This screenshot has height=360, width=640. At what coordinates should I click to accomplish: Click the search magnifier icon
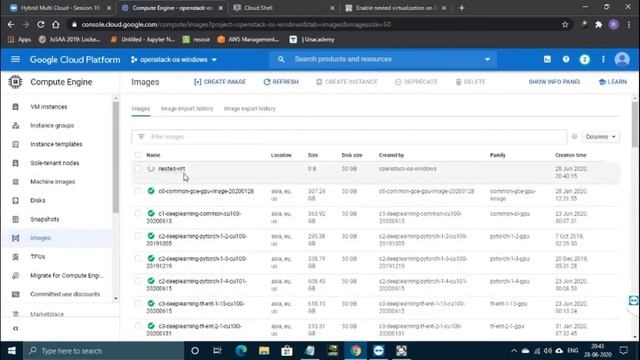(x=281, y=60)
